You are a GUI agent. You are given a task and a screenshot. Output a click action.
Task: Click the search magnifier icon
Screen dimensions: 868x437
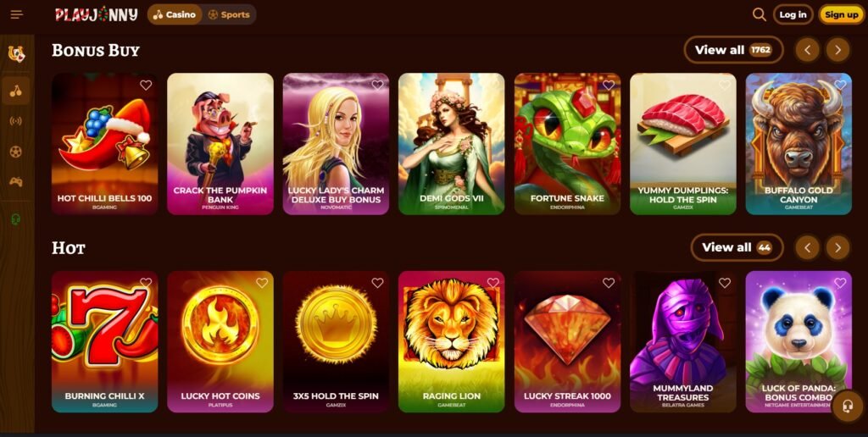[759, 14]
